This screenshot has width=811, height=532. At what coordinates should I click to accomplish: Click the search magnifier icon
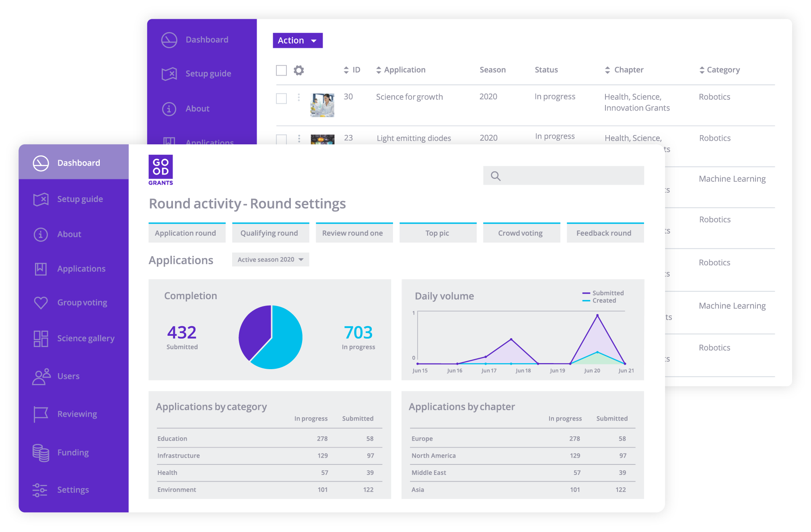pyautogui.click(x=496, y=176)
